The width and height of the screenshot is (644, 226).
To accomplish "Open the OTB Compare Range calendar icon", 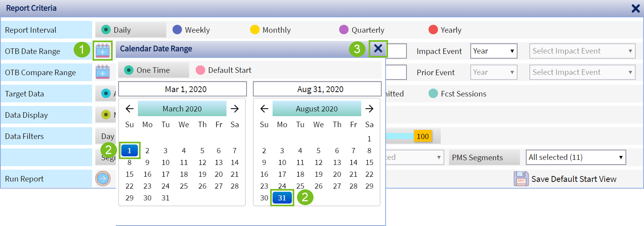I will [102, 72].
